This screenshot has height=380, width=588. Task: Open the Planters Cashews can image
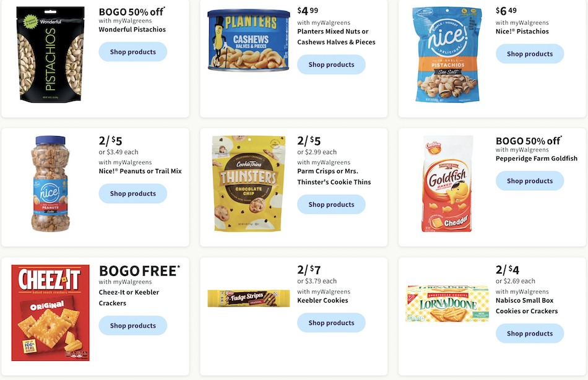click(x=249, y=40)
